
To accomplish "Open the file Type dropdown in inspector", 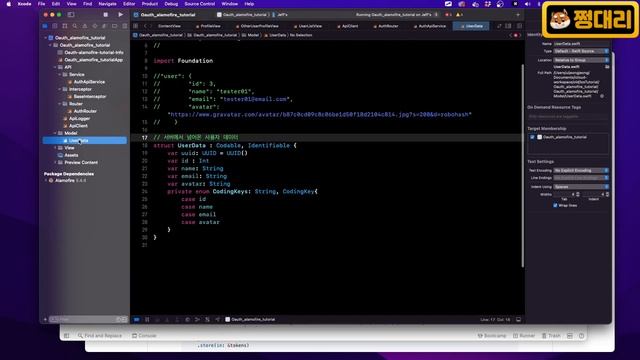I will (581, 51).
